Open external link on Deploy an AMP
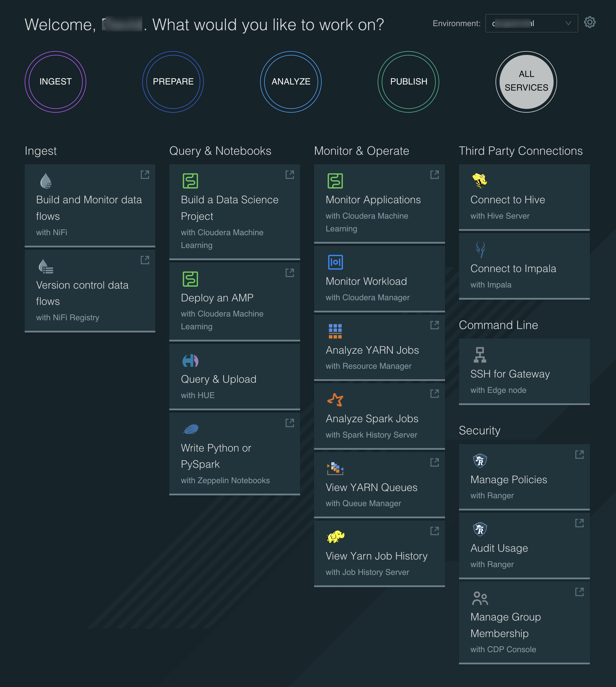 coord(290,273)
